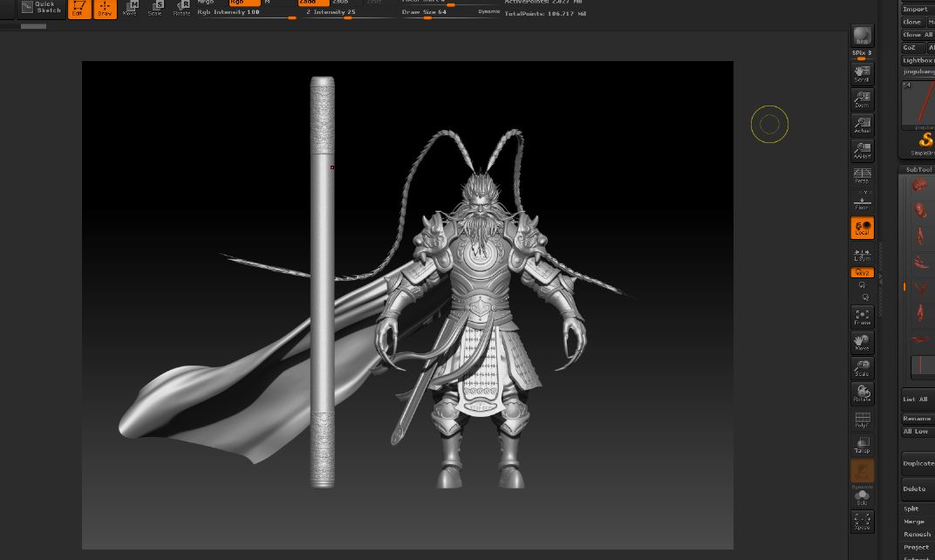This screenshot has width=935, height=560.
Task: Toggle PolyF polyframe display
Action: [x=863, y=420]
